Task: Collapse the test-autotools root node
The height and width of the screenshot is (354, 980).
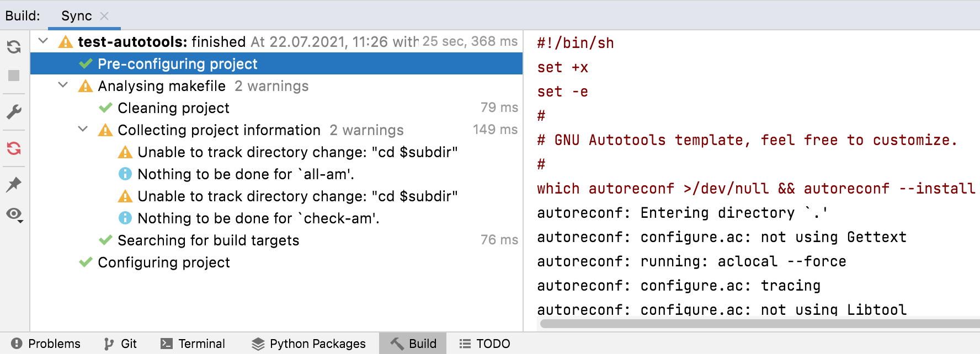Action: (44, 41)
